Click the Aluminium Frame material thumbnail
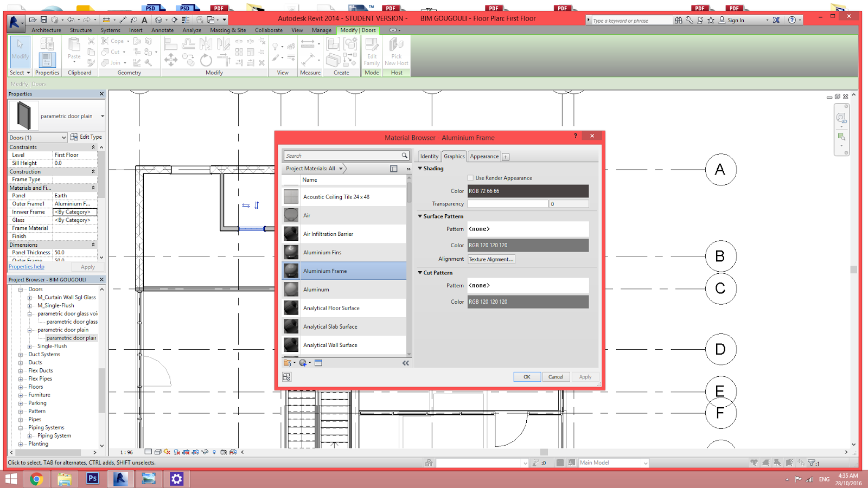This screenshot has width=868, height=488. 291,271
